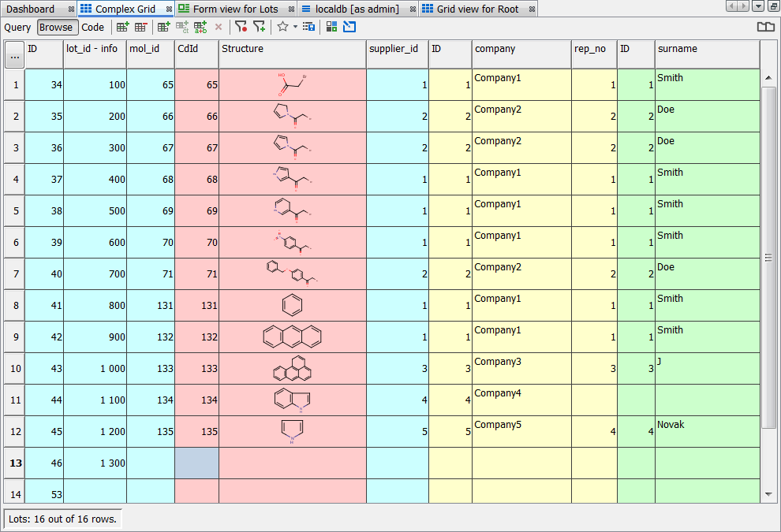Click the filter with red dot icon

click(x=241, y=27)
